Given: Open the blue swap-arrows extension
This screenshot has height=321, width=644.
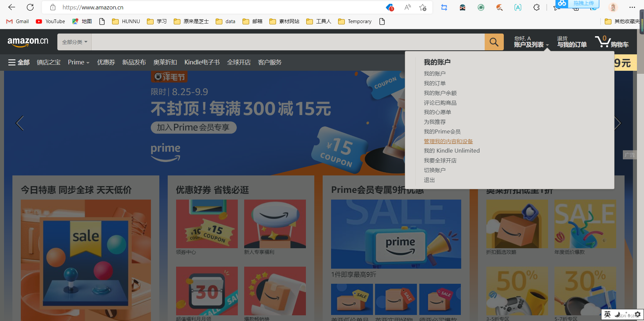Looking at the screenshot, I should pyautogui.click(x=444, y=7).
